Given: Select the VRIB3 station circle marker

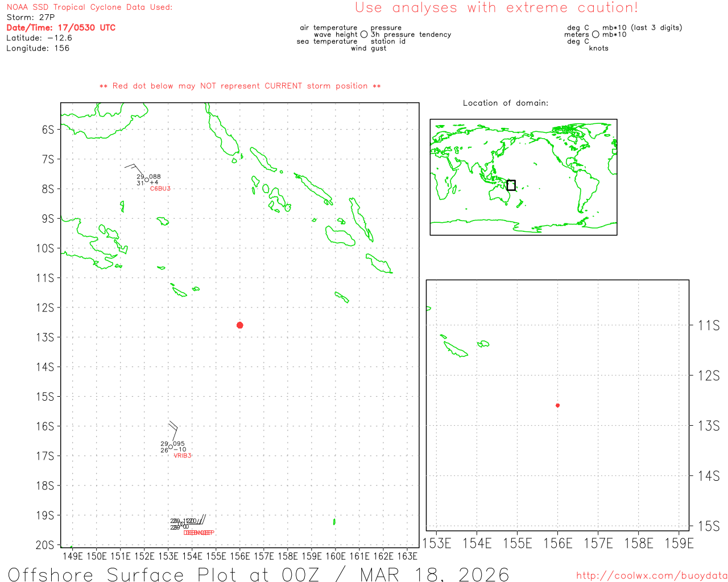Looking at the screenshot, I should tap(171, 447).
